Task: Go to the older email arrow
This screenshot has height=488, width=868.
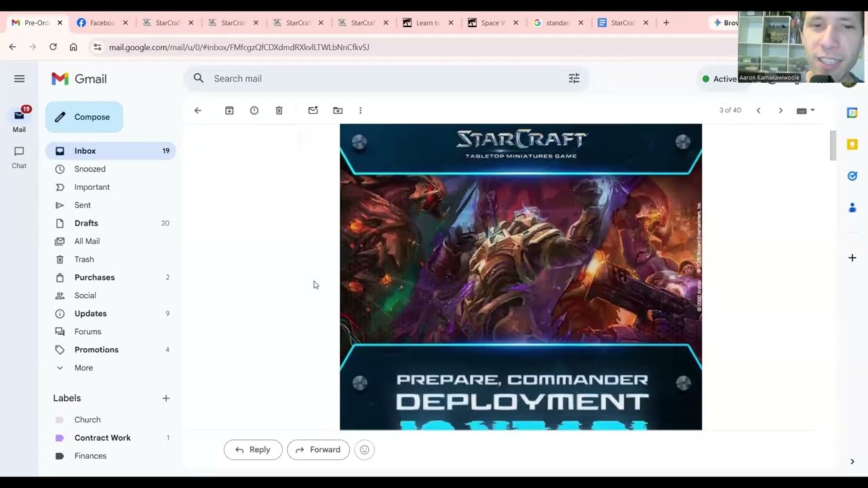Action: point(781,110)
